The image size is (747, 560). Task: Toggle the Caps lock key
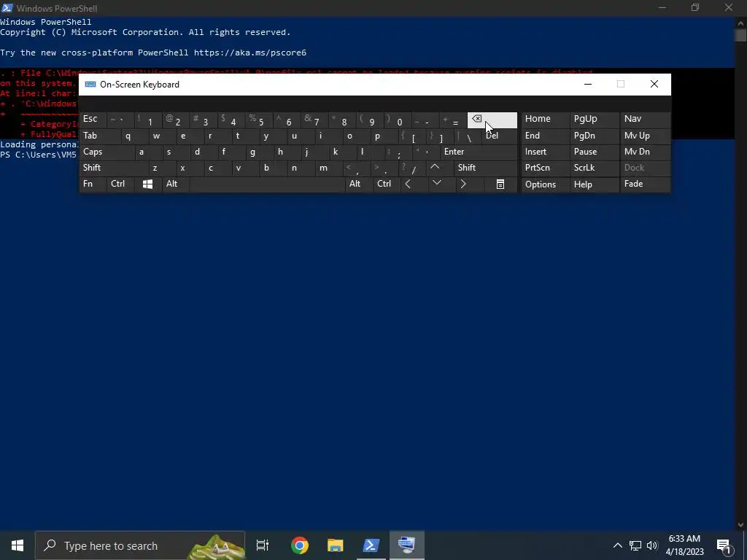pos(107,152)
